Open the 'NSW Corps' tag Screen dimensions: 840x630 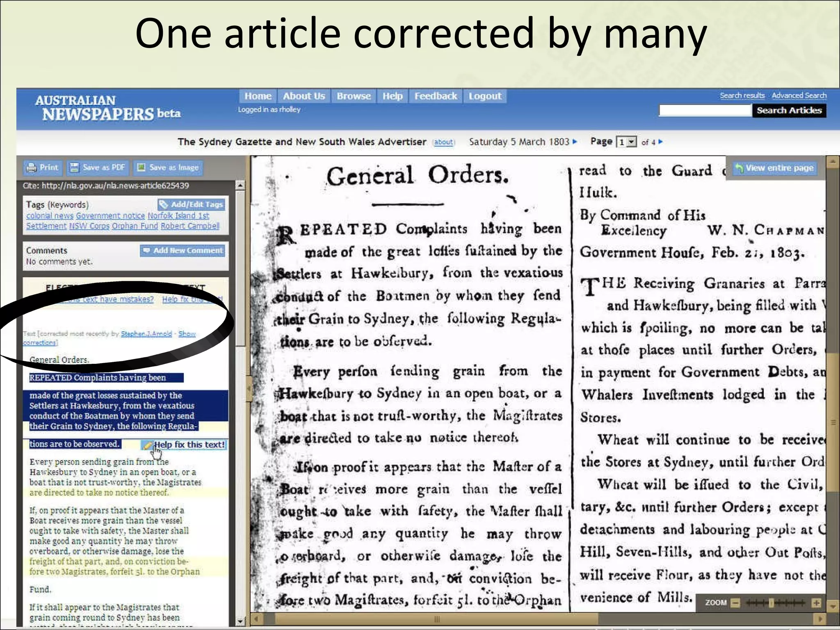click(89, 226)
